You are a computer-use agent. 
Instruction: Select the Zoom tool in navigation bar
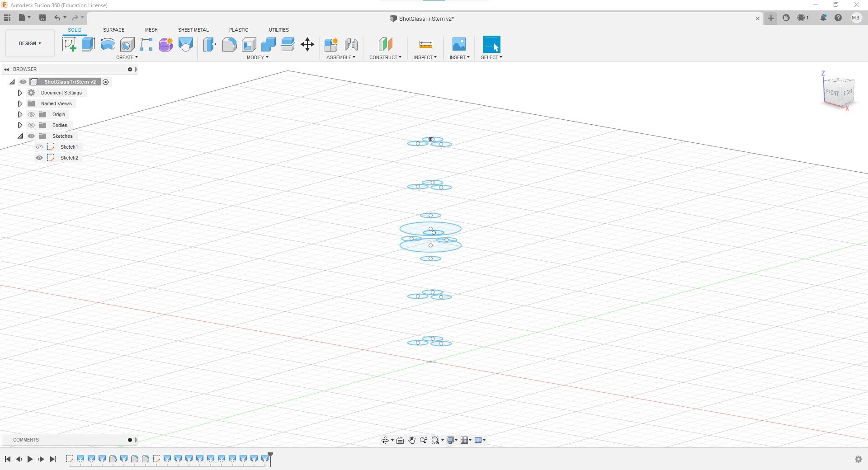tap(424, 440)
